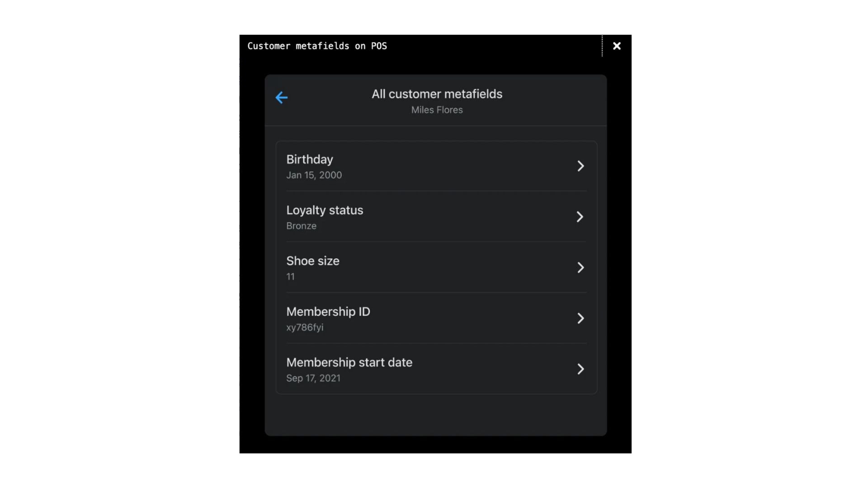This screenshot has height=488, width=868.
Task: Expand the Birthday row chevron
Action: point(580,166)
